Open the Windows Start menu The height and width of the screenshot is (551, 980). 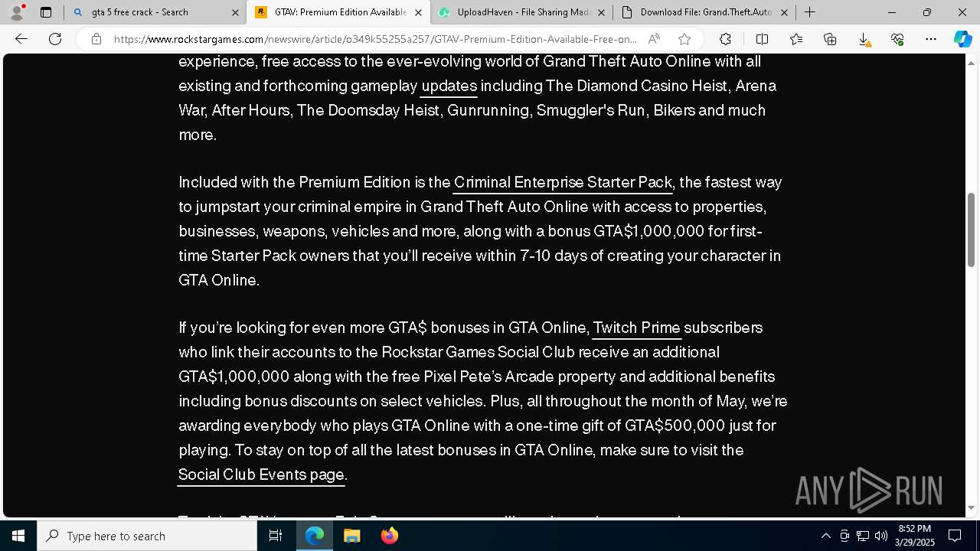pos(18,536)
